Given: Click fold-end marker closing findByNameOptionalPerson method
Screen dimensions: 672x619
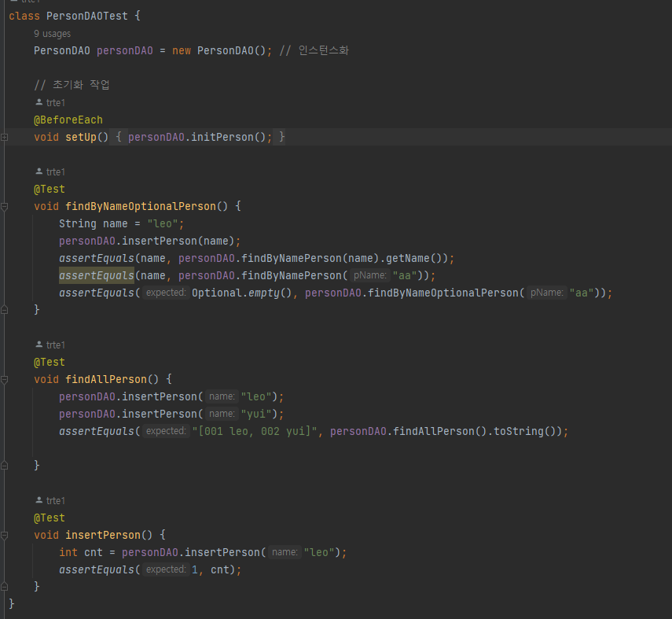Looking at the screenshot, I should coord(4,310).
